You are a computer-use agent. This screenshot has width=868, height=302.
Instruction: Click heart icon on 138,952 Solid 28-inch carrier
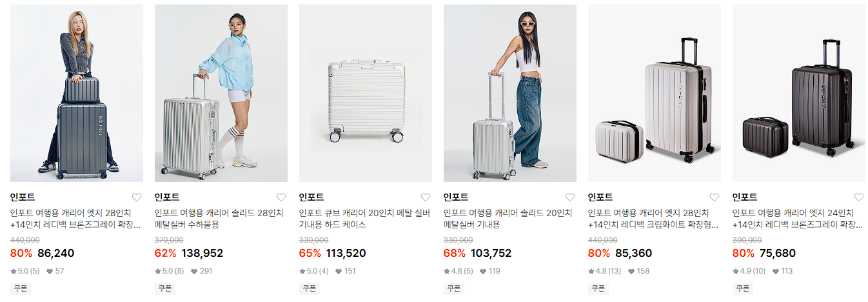coord(281,197)
